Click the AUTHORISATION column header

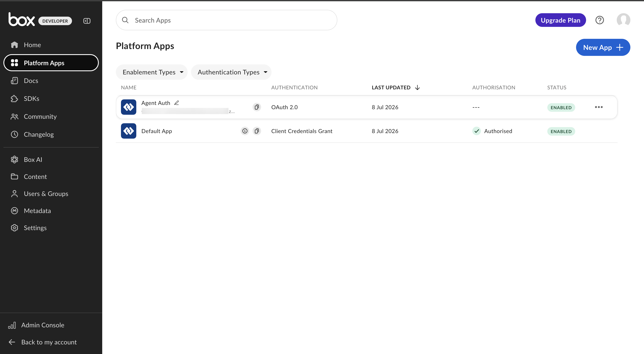(493, 87)
